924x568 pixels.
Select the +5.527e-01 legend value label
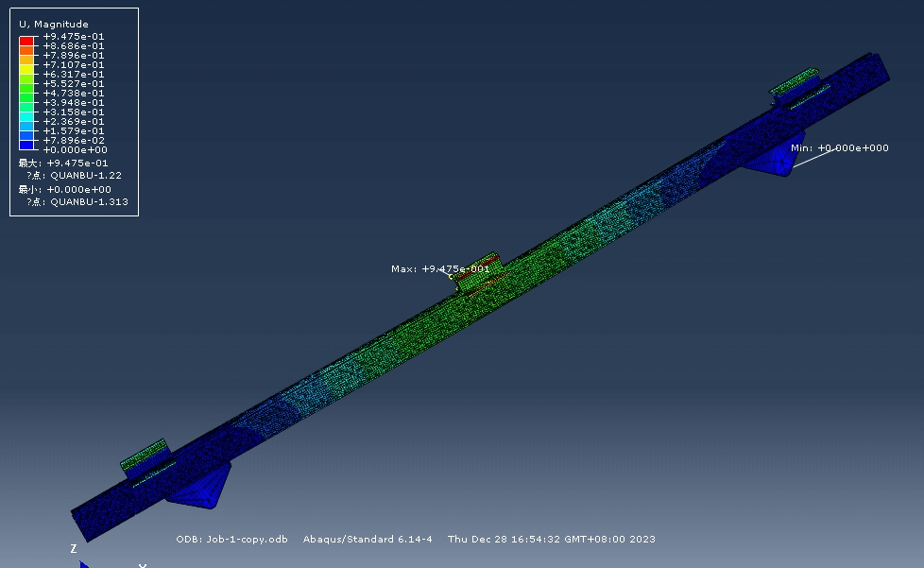click(x=75, y=84)
